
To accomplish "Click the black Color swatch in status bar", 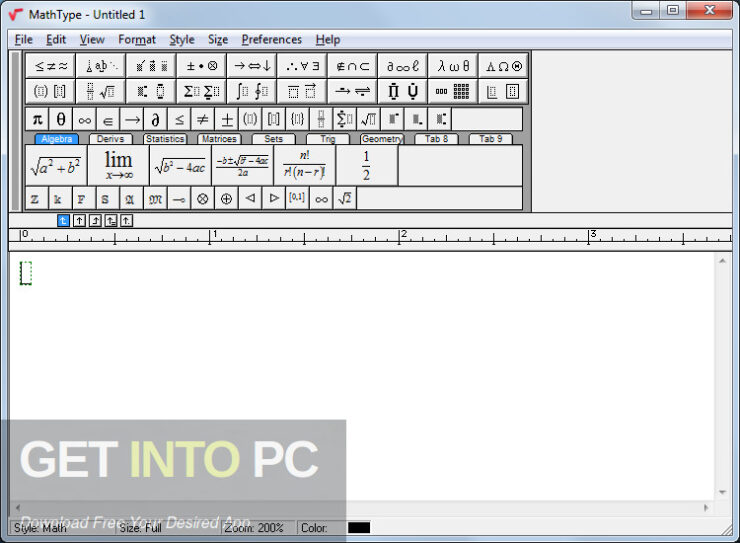I will point(359,527).
